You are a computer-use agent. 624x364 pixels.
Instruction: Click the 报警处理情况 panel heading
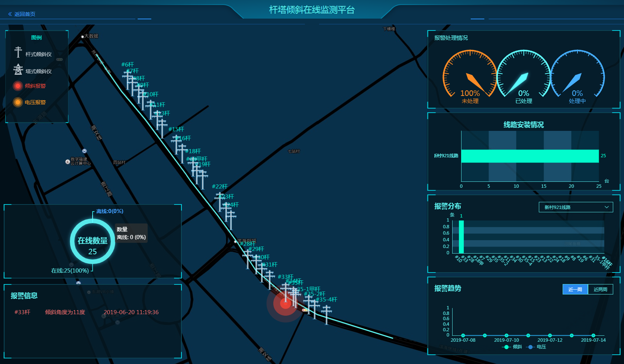click(x=451, y=38)
